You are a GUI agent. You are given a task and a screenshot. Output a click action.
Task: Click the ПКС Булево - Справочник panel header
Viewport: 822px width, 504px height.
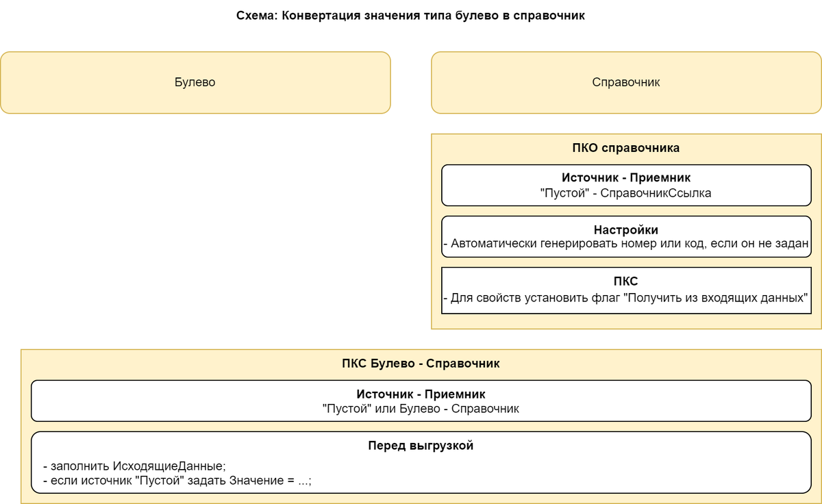[421, 364]
